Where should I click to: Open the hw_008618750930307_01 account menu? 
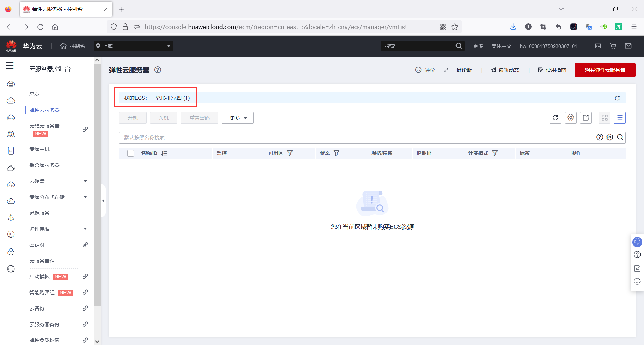click(x=548, y=46)
